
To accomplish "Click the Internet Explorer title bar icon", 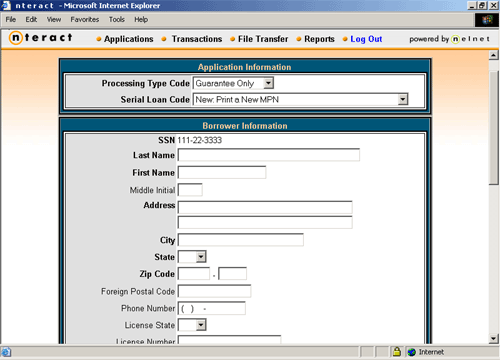I will pyautogui.click(x=6, y=5).
